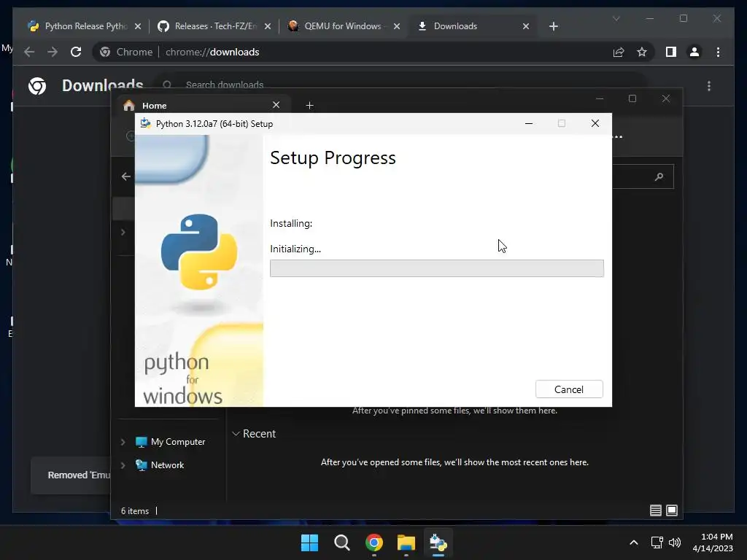747x560 pixels.
Task: Bookmark this page with the star
Action: [642, 52]
